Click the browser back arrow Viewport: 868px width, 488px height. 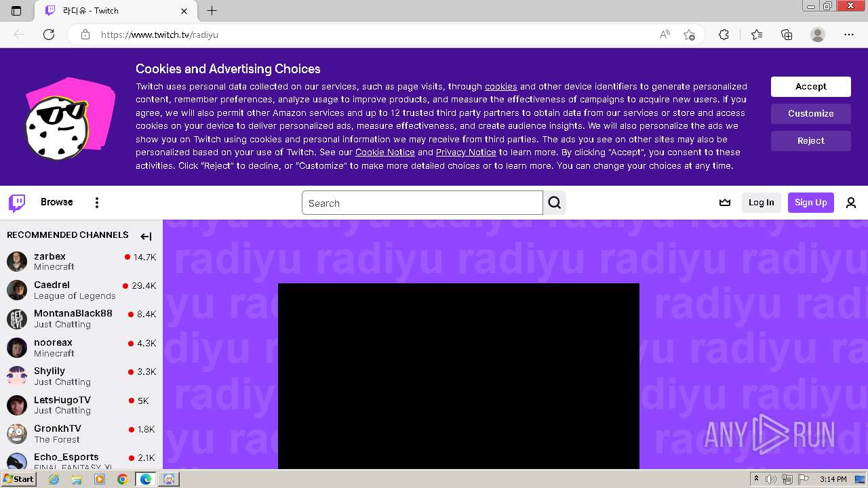click(x=19, y=35)
